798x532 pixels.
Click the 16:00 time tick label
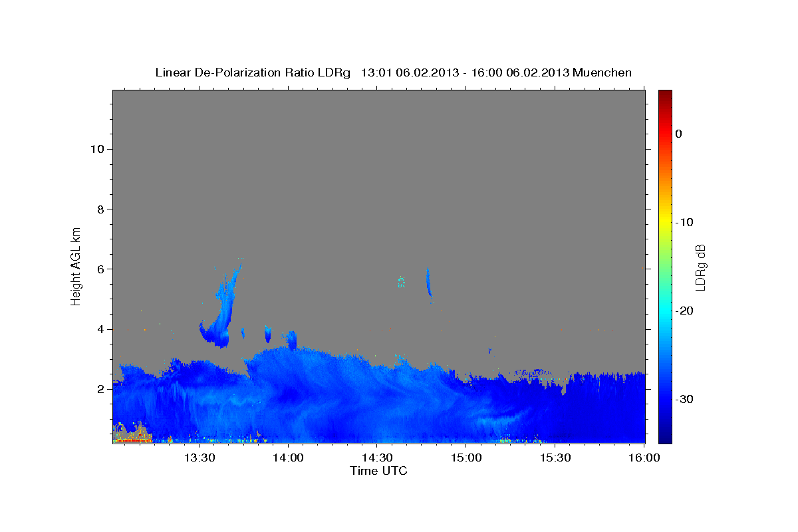point(644,458)
